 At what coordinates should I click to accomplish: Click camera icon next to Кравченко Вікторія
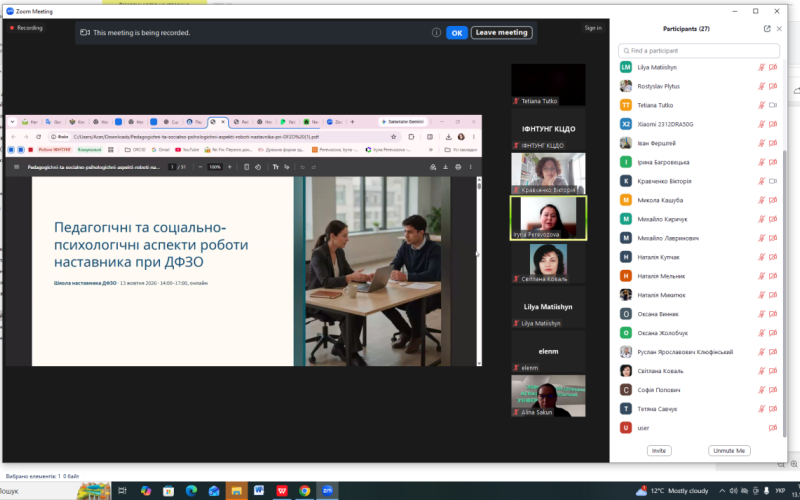click(773, 181)
